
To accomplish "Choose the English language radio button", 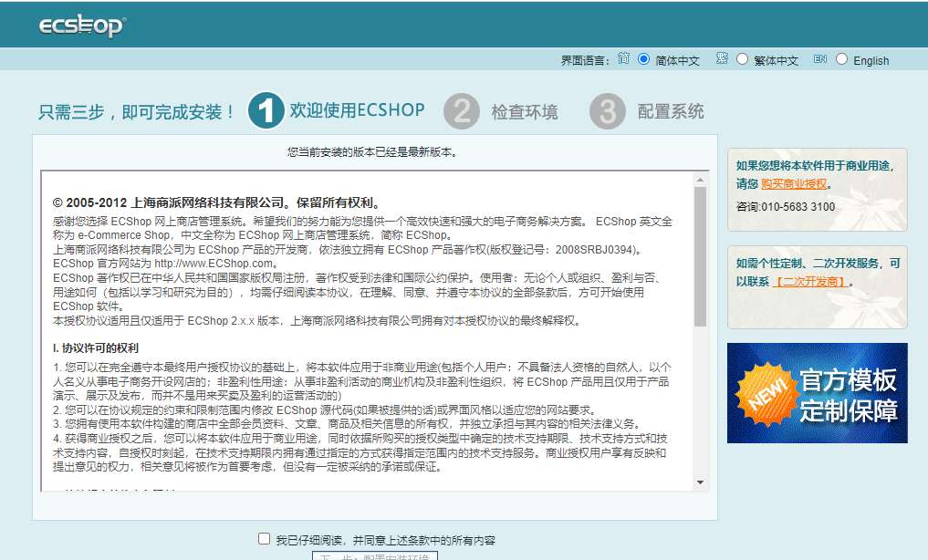I will pyautogui.click(x=841, y=59).
